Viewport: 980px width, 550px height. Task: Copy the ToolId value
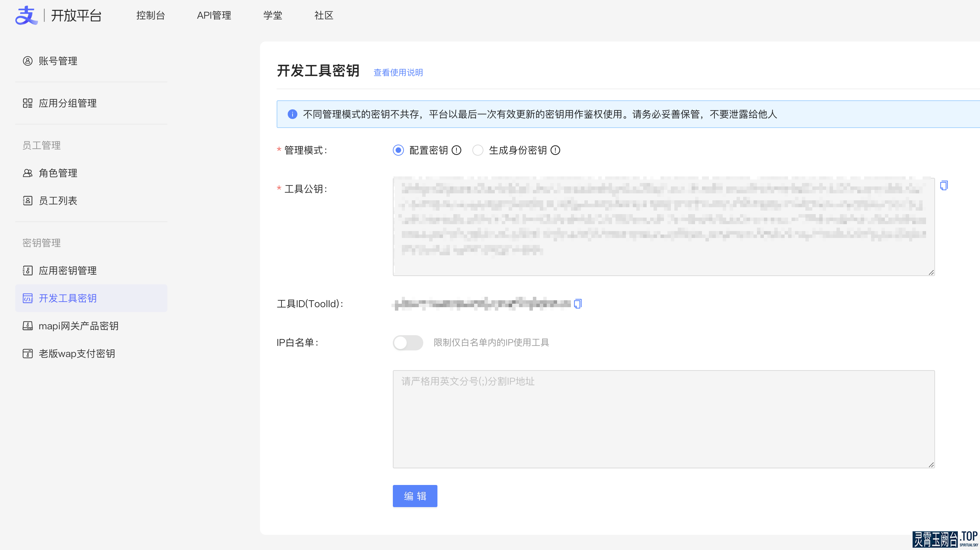coord(577,303)
